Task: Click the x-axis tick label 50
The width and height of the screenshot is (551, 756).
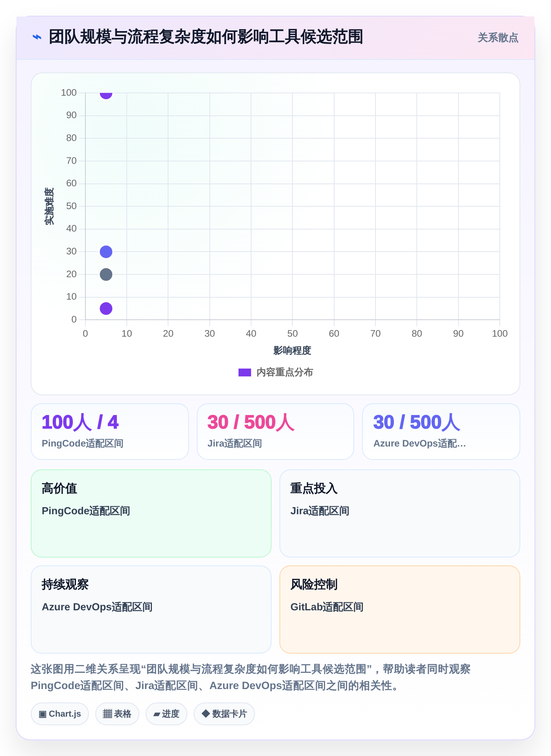Action: (292, 334)
